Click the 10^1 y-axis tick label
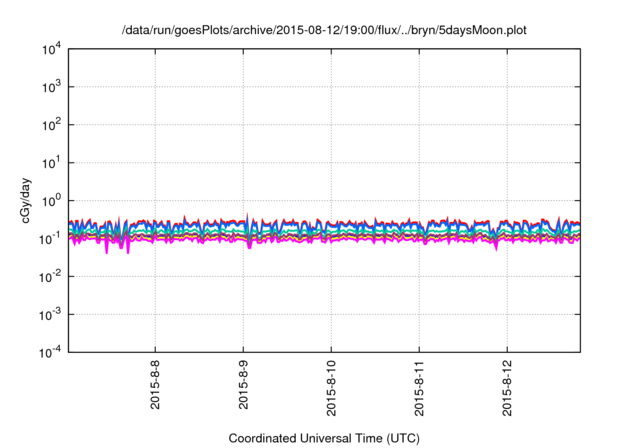This screenshot has width=640, height=448. tap(51, 163)
